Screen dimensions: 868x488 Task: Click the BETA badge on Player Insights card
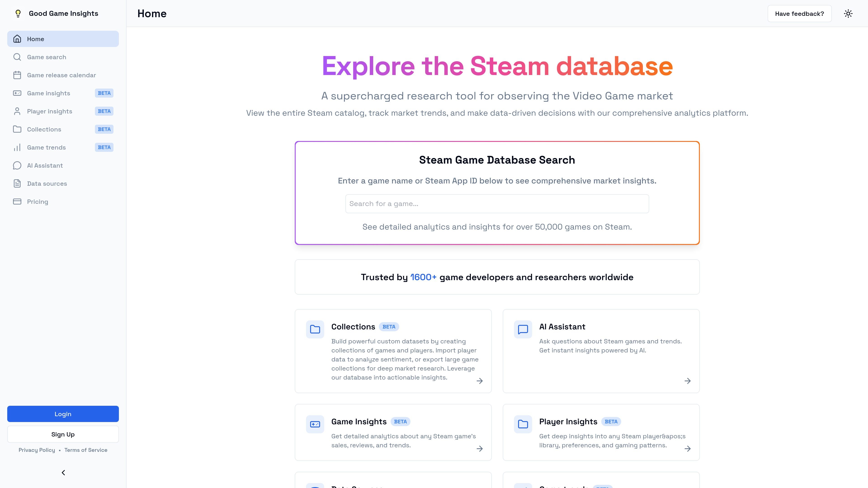pyautogui.click(x=611, y=422)
